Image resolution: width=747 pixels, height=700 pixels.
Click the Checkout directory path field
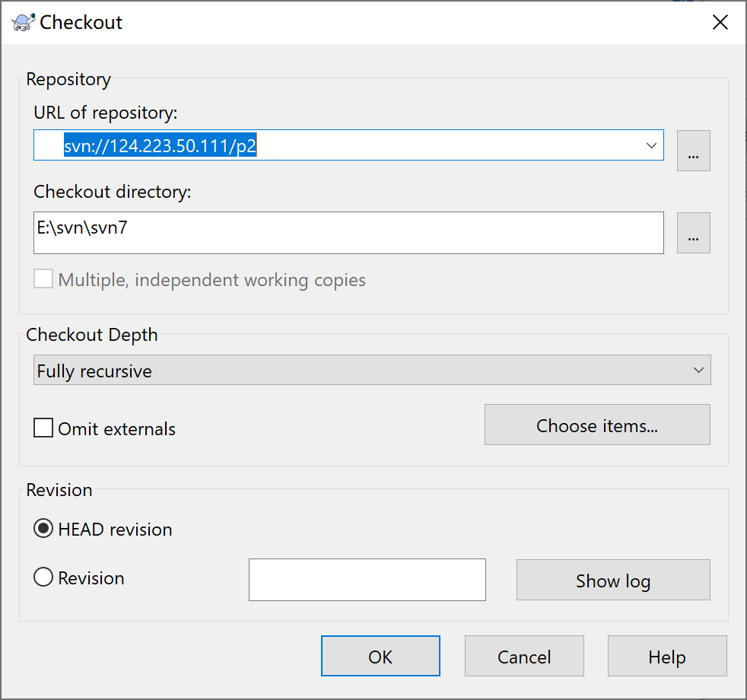(348, 232)
